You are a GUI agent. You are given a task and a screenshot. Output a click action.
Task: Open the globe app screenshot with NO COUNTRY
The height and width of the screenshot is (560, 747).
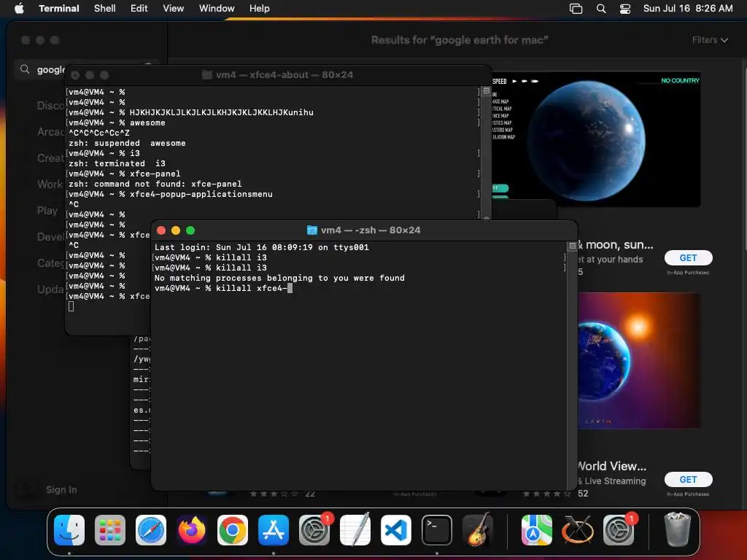[596, 139]
